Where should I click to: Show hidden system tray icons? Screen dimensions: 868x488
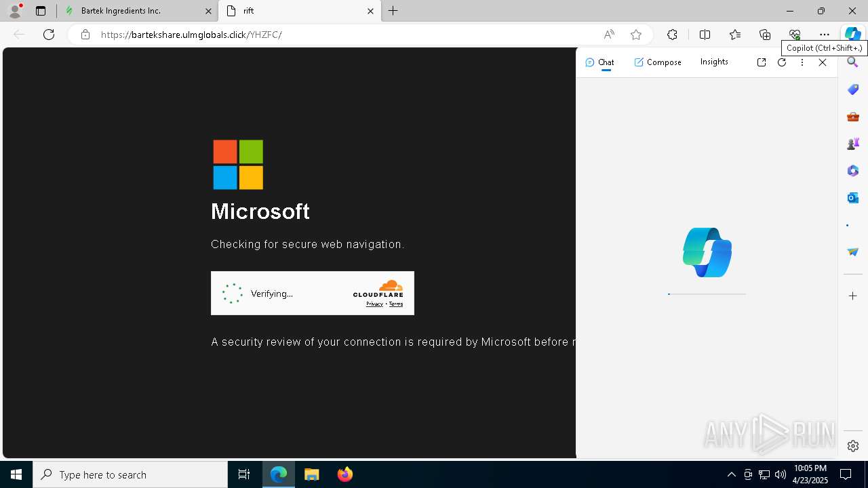click(731, 474)
